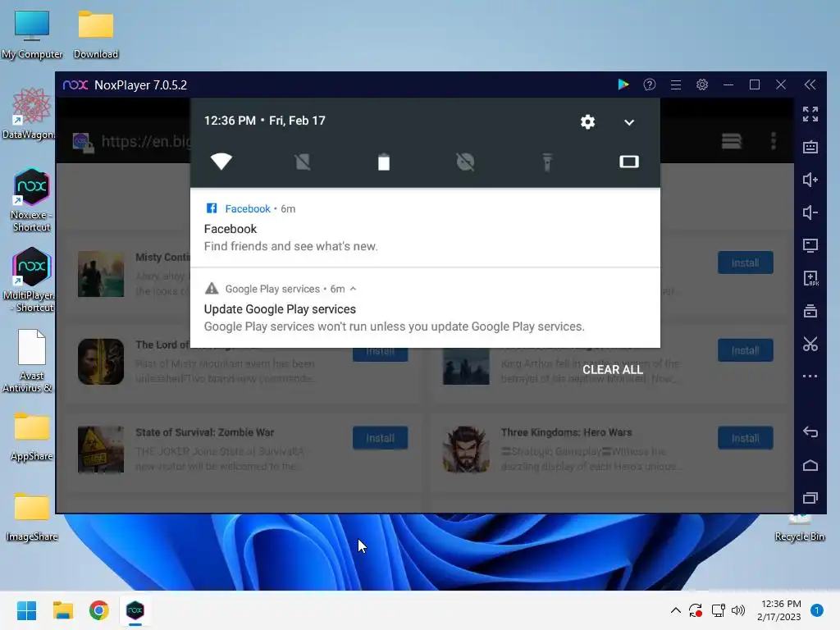Install State of Survival: Zombie War
840x630 pixels.
380,438
